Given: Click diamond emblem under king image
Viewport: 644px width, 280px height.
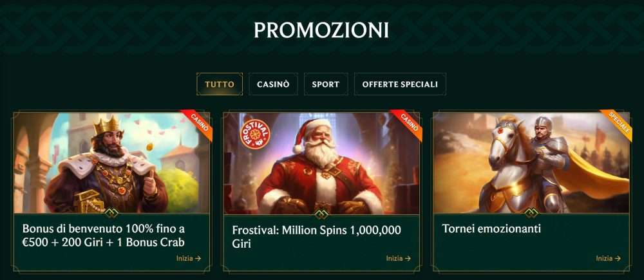Looking at the screenshot, I should pyautogui.click(x=111, y=213).
